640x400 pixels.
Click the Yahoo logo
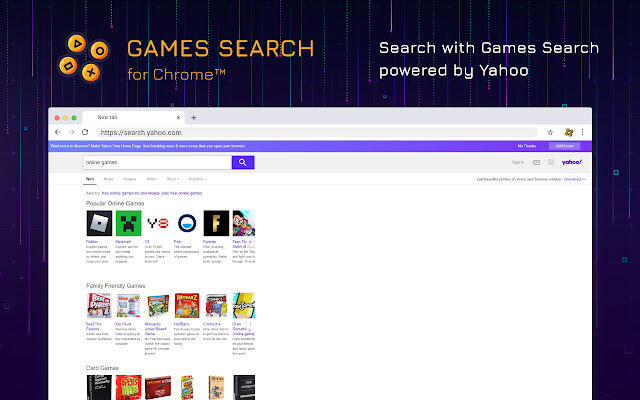pos(572,162)
